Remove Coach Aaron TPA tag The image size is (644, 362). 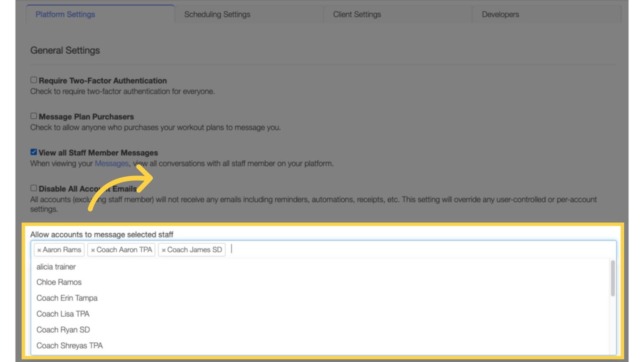coord(93,250)
